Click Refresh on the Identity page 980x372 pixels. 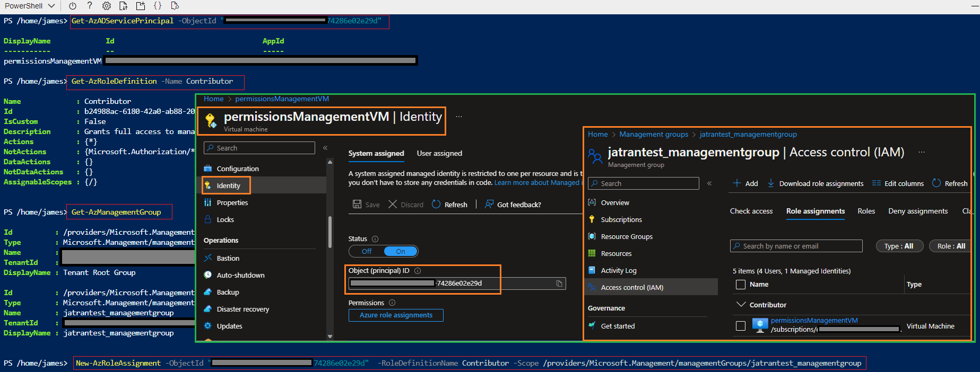pyautogui.click(x=449, y=205)
